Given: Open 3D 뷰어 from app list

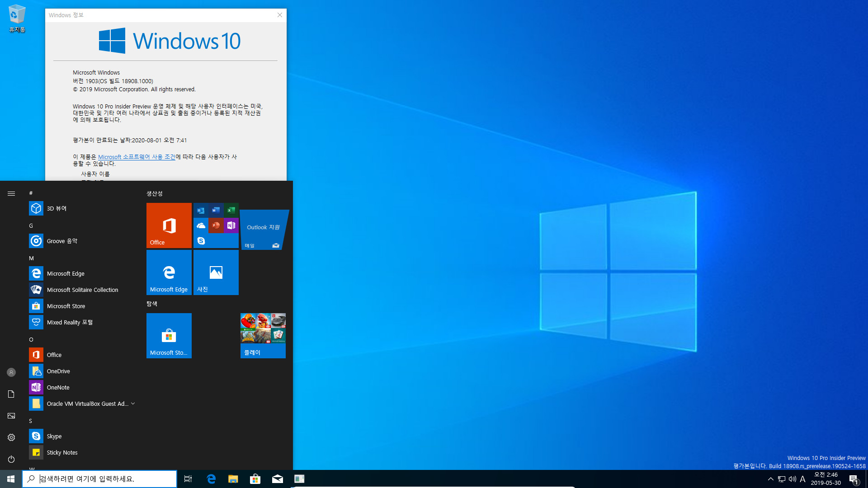Looking at the screenshot, I should pos(81,208).
